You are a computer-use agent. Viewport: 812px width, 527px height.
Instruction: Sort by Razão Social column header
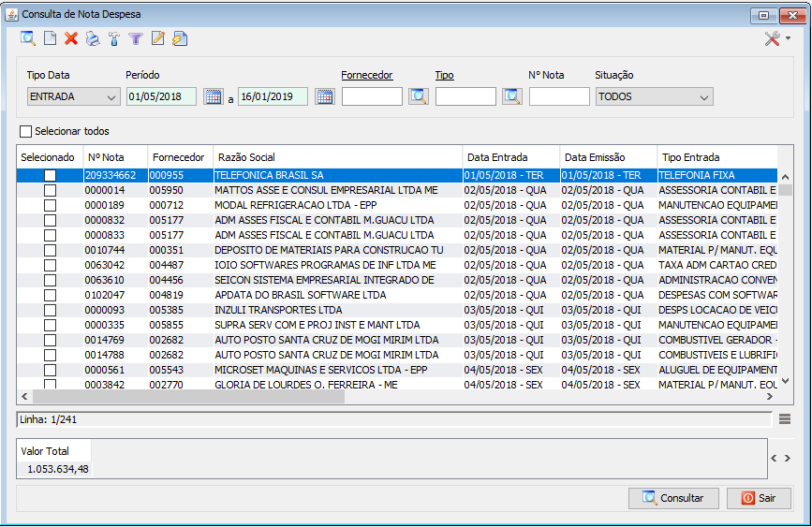[338, 157]
